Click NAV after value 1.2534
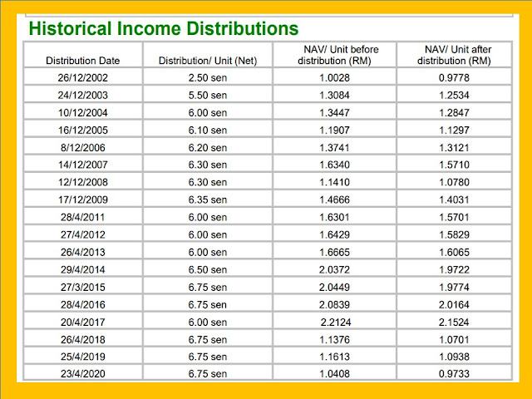Image resolution: width=532 pixels, height=399 pixels. click(455, 95)
